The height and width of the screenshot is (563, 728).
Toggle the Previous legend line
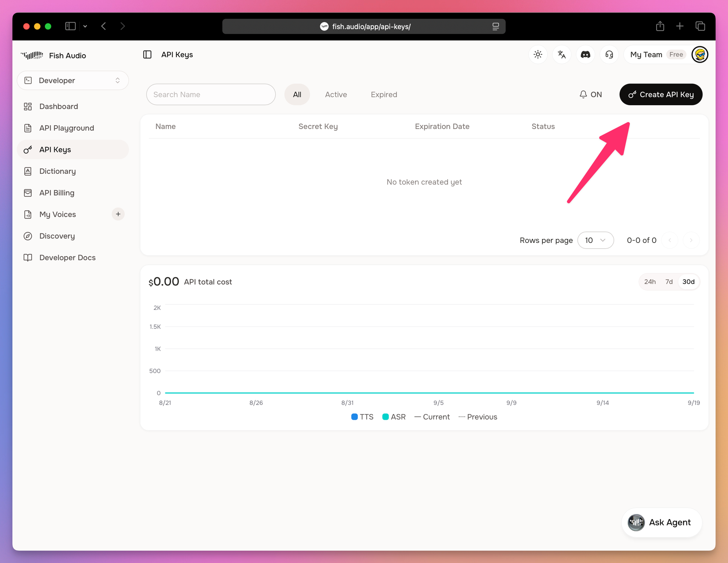click(x=478, y=417)
